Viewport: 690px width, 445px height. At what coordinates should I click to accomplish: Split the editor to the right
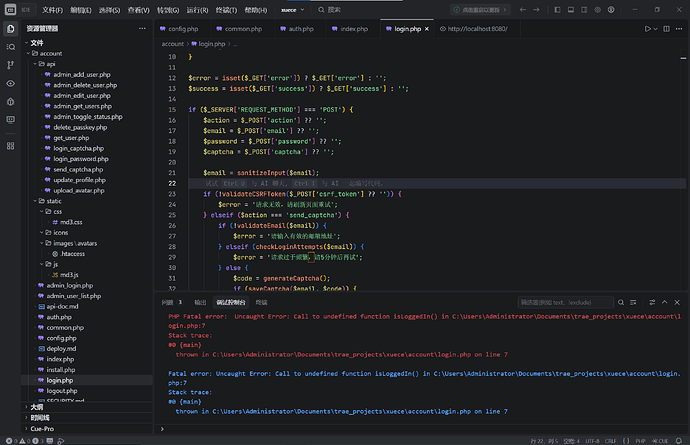667,29
